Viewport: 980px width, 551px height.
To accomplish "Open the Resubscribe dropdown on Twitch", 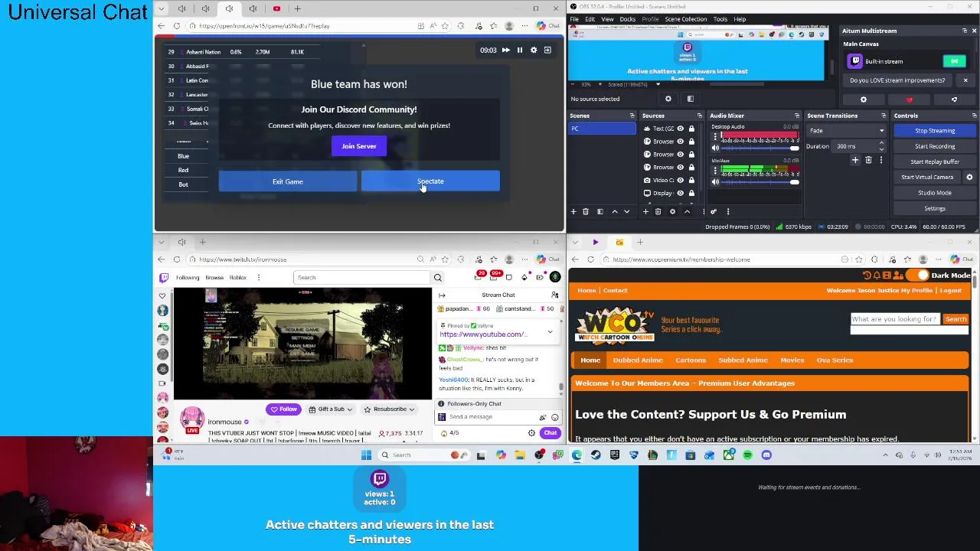I will (390, 409).
